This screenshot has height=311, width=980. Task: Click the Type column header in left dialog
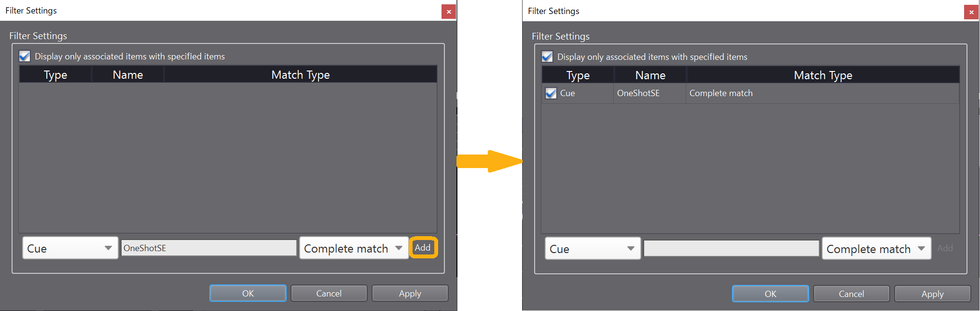(x=55, y=75)
